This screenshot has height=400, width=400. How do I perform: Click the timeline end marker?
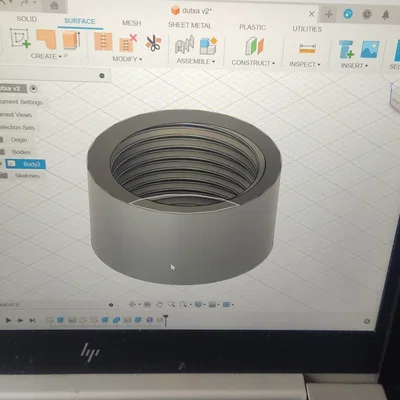click(x=165, y=320)
